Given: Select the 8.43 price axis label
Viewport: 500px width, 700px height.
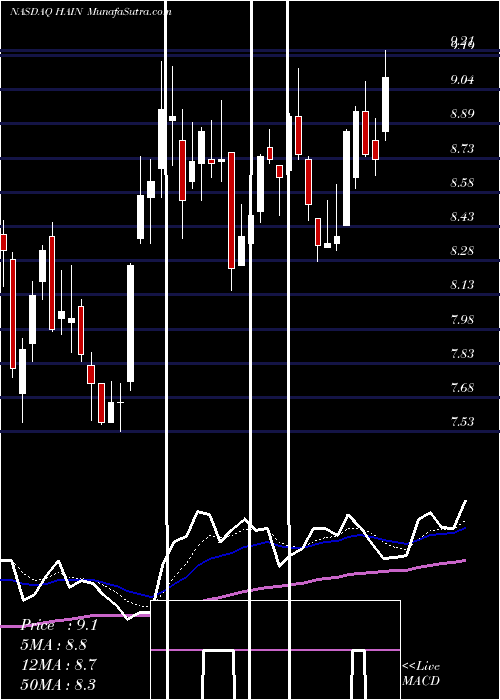Looking at the screenshot, I should 462,217.
